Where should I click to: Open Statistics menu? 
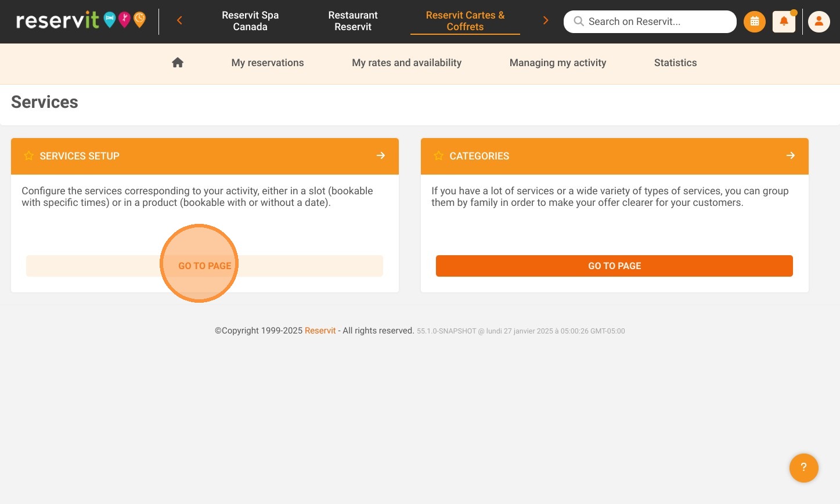(x=676, y=63)
